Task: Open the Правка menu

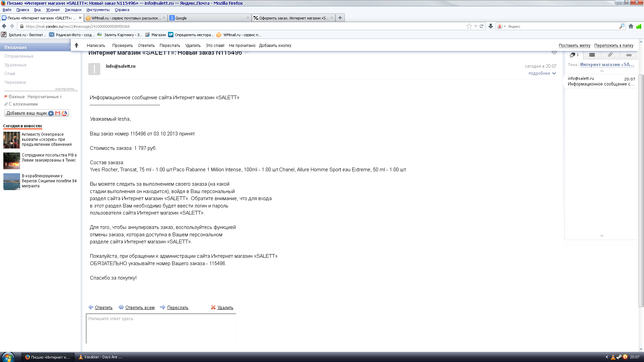Action: tap(23, 10)
